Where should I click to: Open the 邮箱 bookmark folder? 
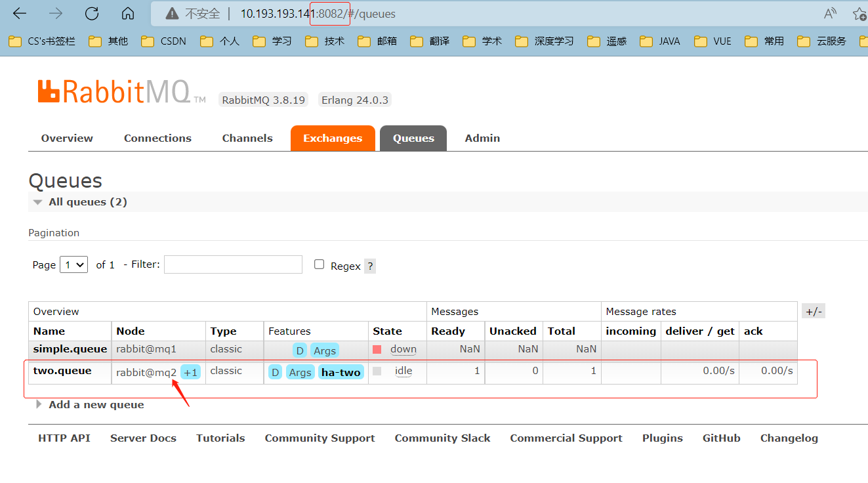[x=377, y=41]
